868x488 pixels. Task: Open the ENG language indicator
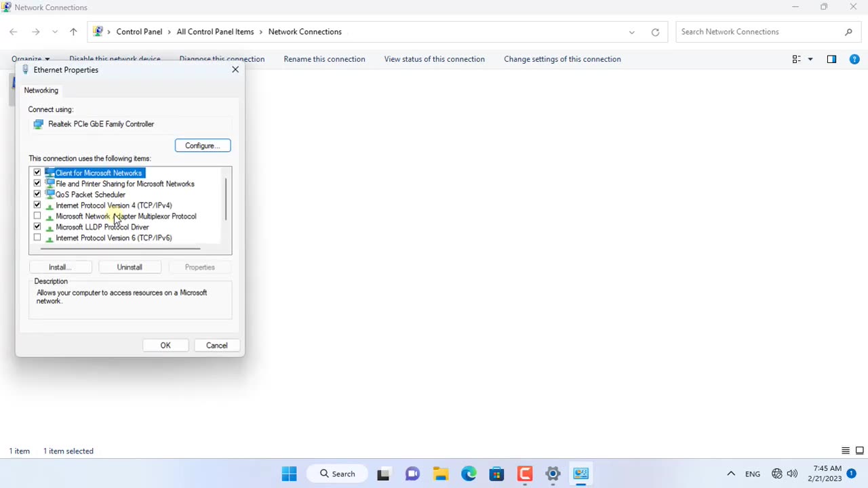(753, 474)
